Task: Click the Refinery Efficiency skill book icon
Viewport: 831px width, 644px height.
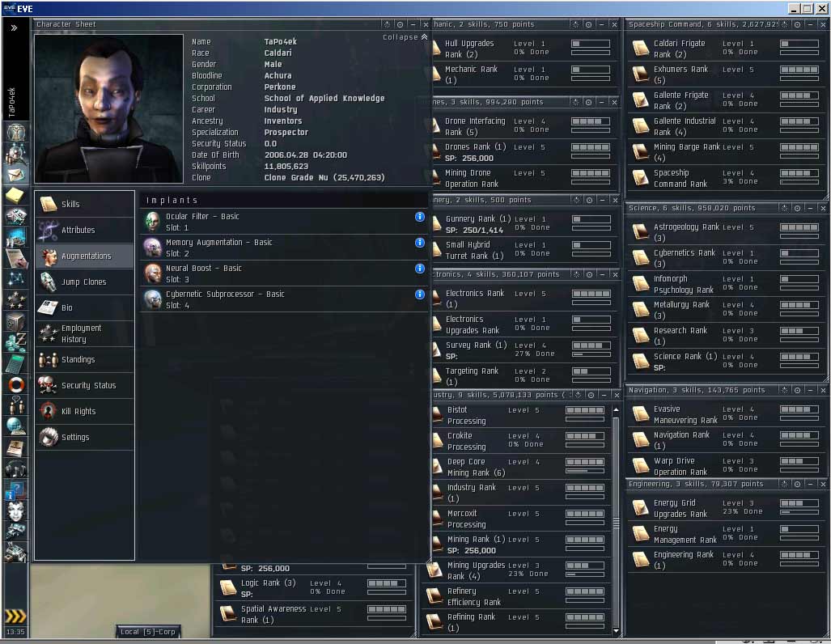Action: (x=435, y=595)
